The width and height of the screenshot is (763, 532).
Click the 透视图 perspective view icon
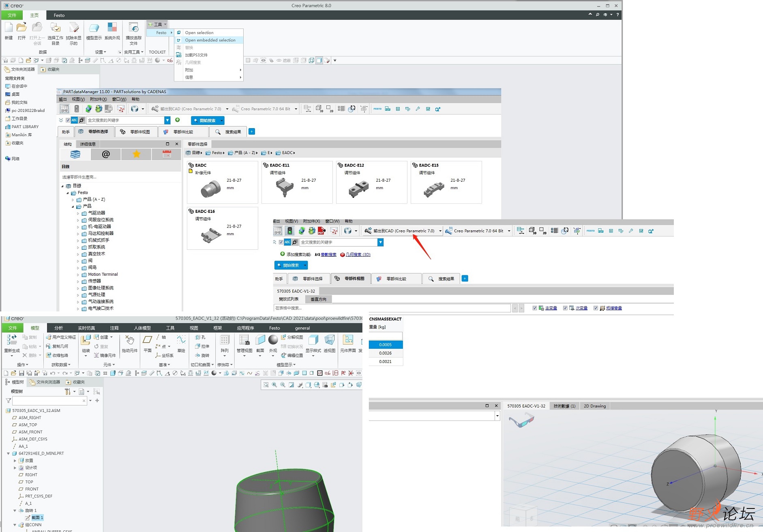point(330,340)
